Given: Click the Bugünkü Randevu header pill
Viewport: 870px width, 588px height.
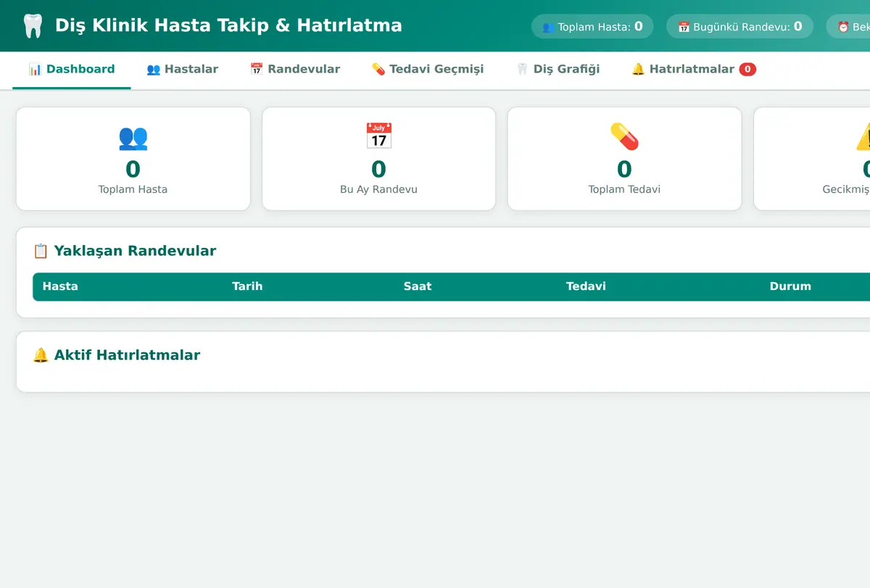Looking at the screenshot, I should click(x=739, y=27).
